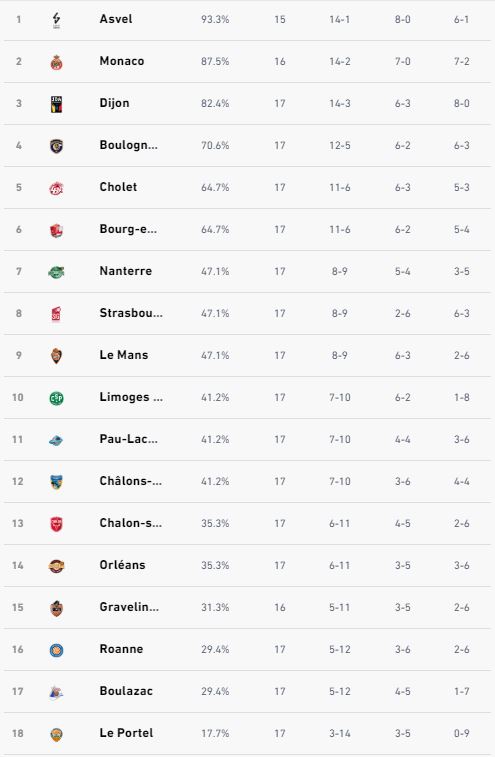Click Nanterre's 8-9 overall record
495x757 pixels.
click(x=340, y=271)
